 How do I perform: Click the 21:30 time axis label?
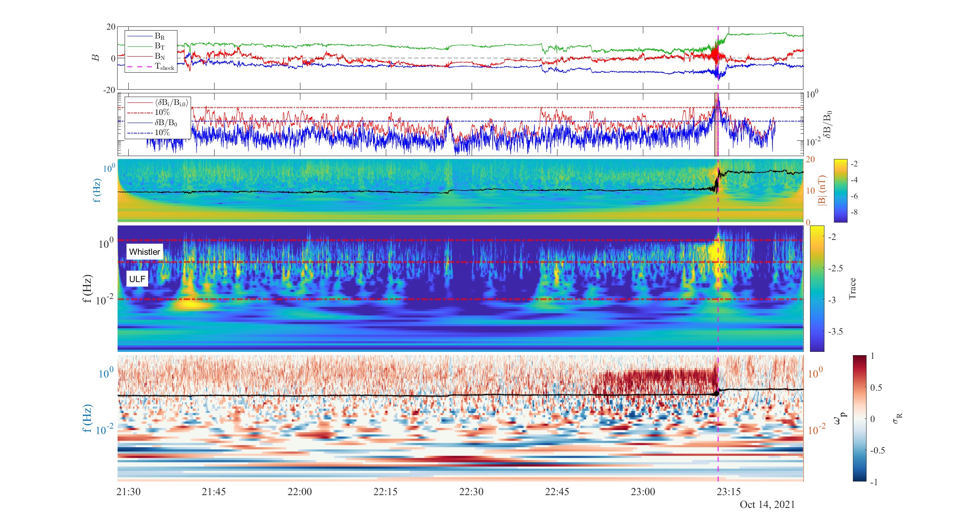pos(128,491)
